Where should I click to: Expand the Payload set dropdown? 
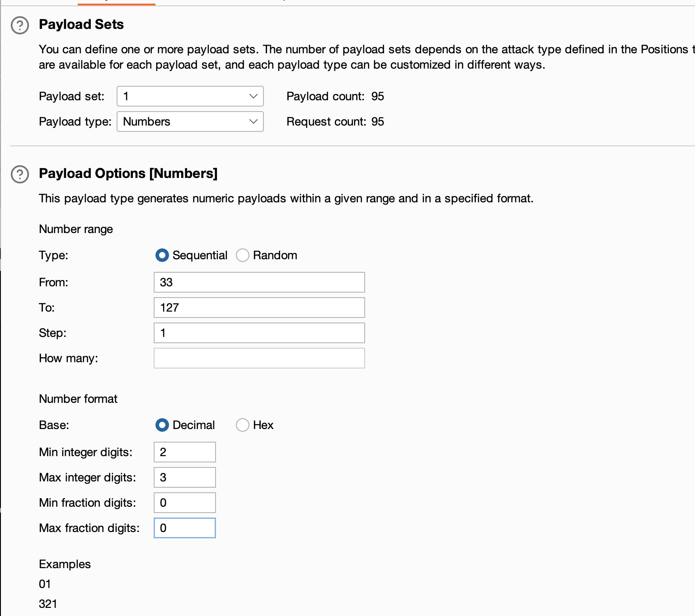tap(190, 96)
